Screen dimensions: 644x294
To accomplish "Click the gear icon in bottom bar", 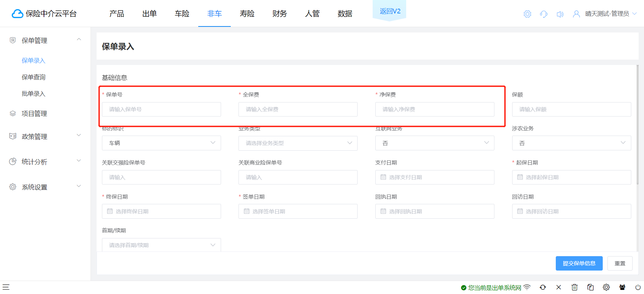I will click(606, 287).
